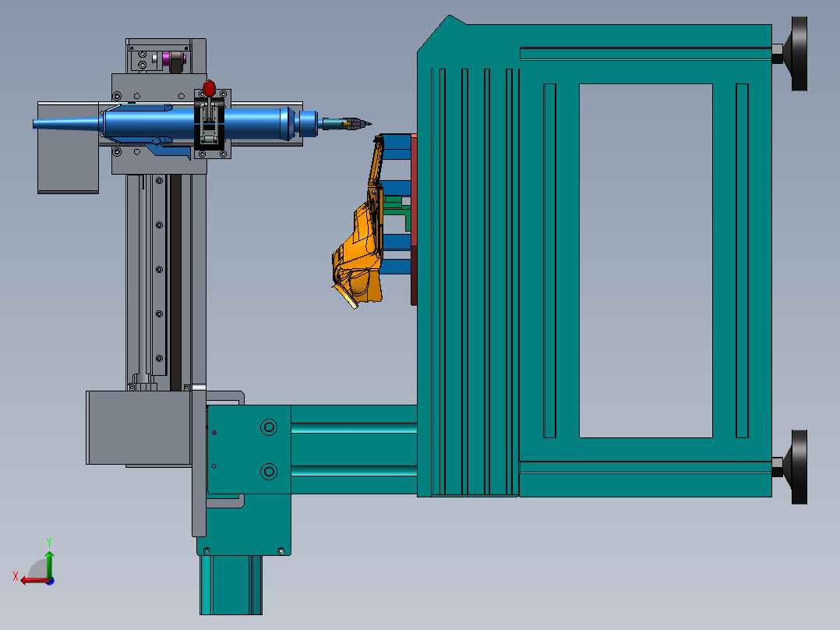
Task: Select the lower round bolt on teal bracket
Action: pos(269,472)
